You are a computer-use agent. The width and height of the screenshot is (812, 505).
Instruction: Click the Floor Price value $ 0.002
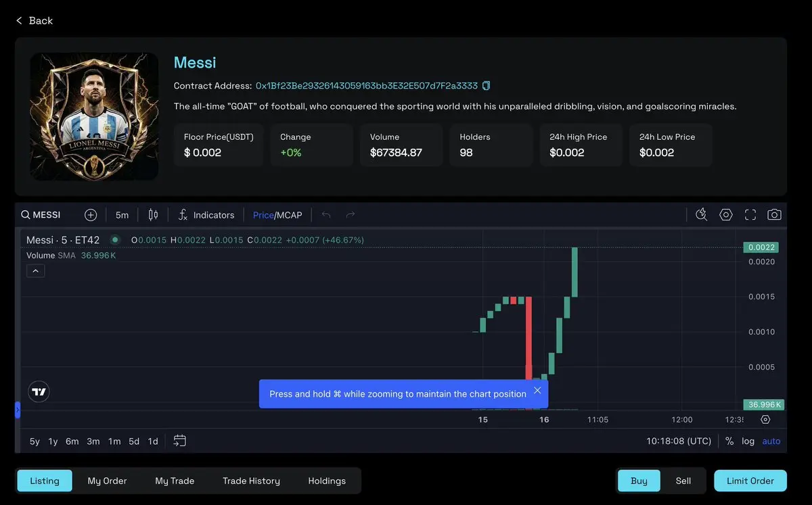point(202,153)
